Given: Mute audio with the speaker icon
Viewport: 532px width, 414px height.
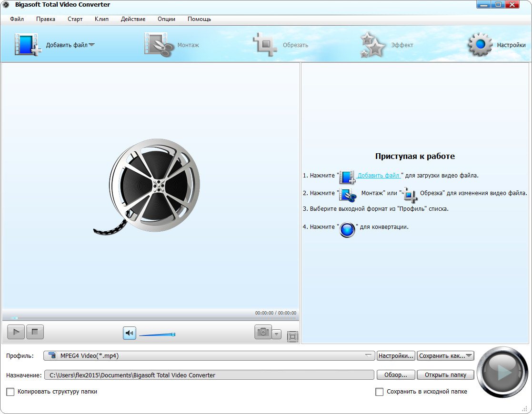Looking at the screenshot, I should click(x=129, y=333).
